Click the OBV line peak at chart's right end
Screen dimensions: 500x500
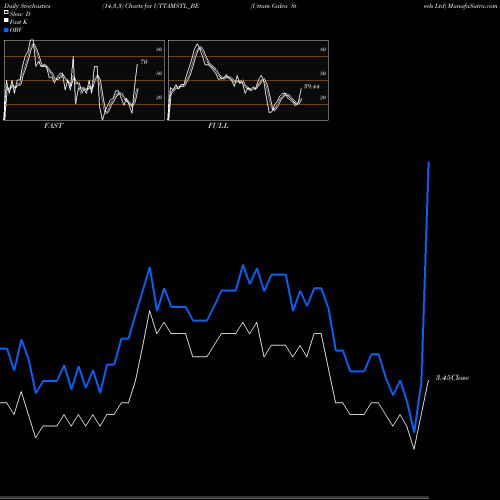tap(429, 163)
